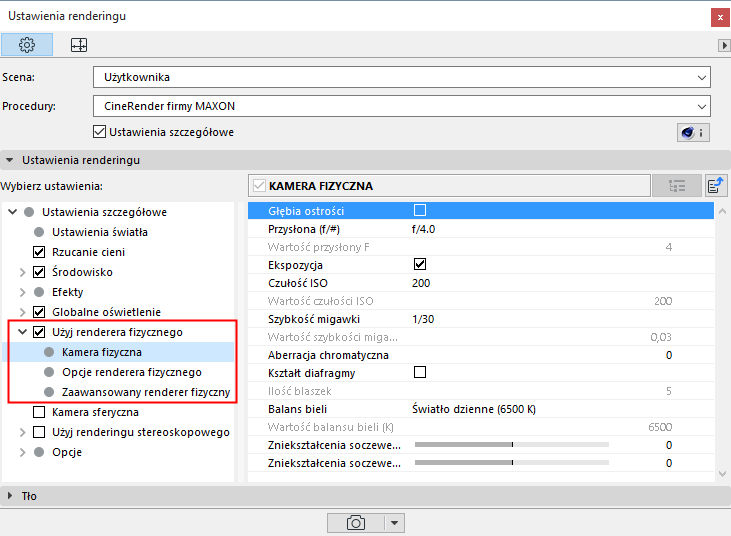731x536 pixels.
Task: Expand Użyj renderingu stereoskopowego node
Action: coord(22,433)
